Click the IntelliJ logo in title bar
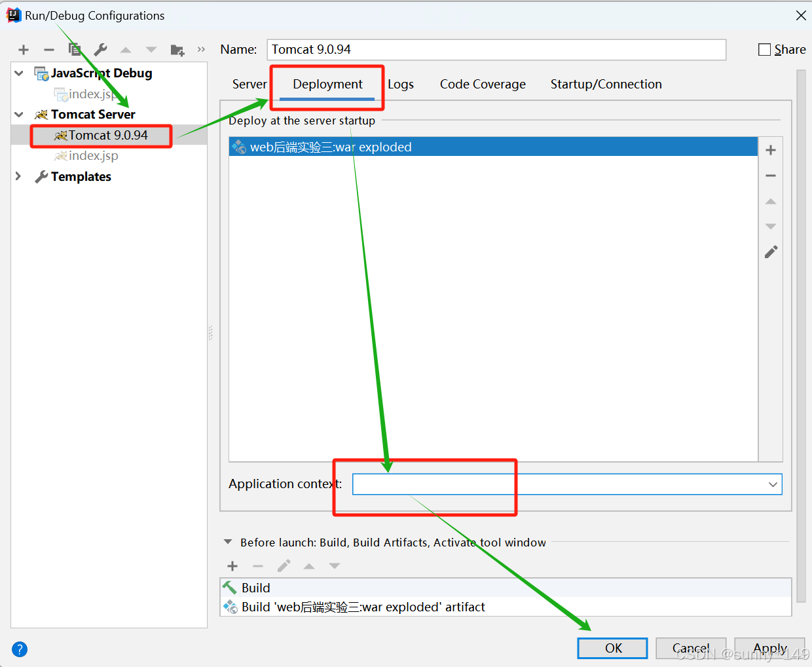812x667 pixels. 14,15
